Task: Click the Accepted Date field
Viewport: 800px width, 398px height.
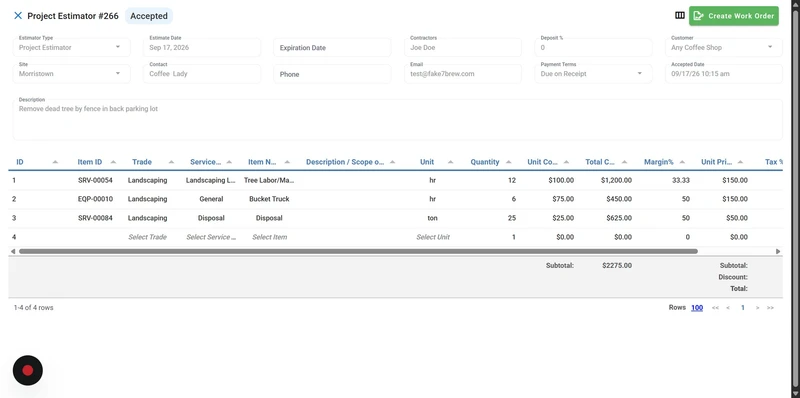Action: [x=723, y=74]
